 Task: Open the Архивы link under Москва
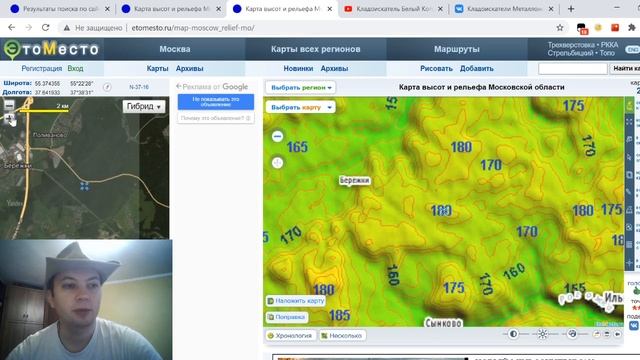point(189,69)
